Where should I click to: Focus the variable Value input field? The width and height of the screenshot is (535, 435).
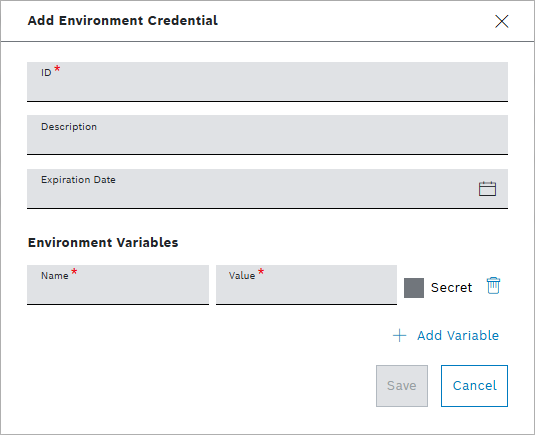(306, 285)
